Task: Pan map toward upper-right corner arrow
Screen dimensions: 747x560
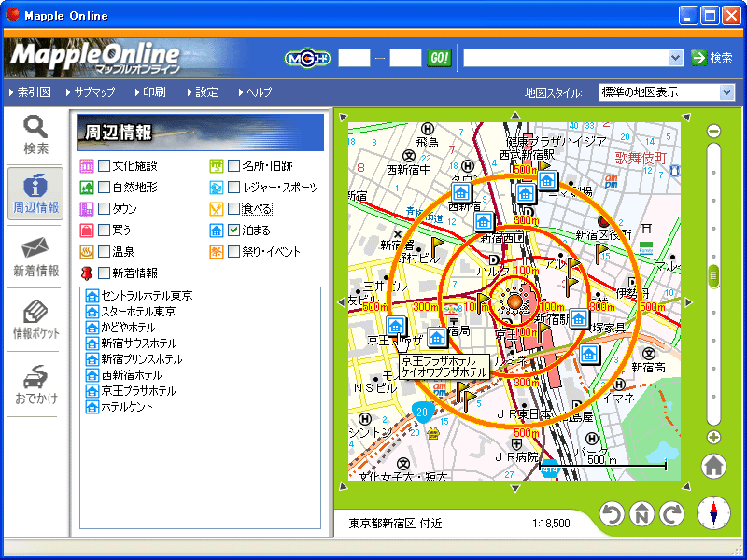Action: (x=685, y=117)
